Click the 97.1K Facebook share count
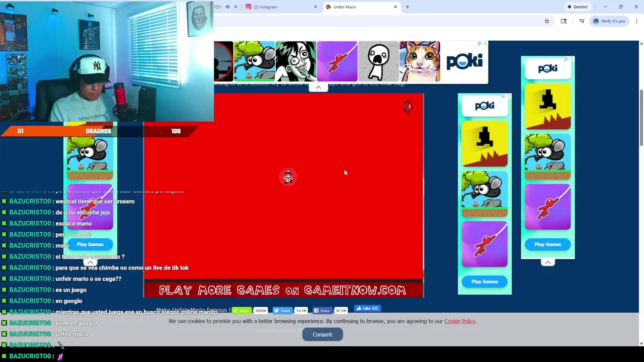Viewport: 644px width, 362px height. click(x=341, y=311)
